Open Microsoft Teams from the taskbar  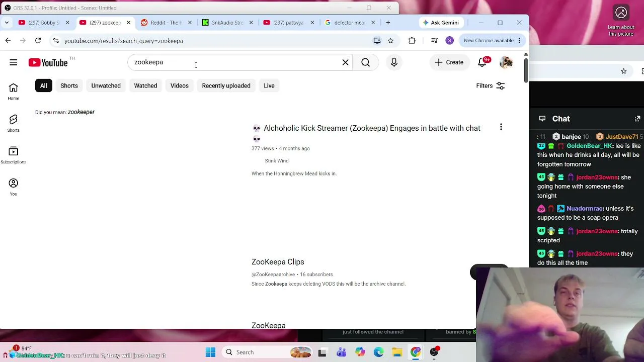coord(341,352)
